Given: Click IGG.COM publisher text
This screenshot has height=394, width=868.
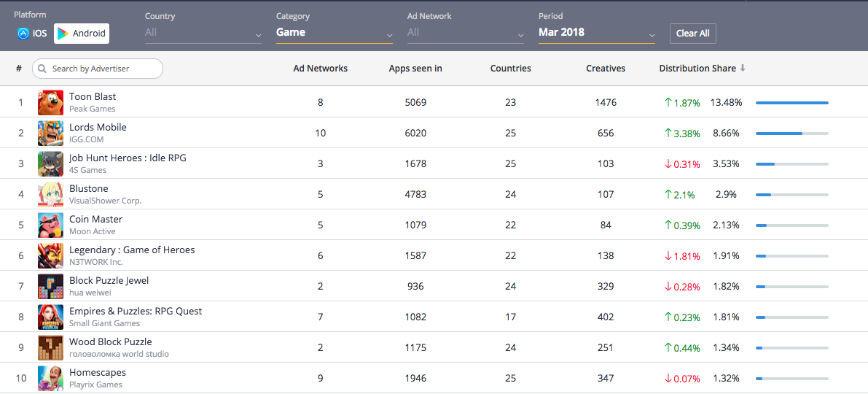Looking at the screenshot, I should [86, 139].
